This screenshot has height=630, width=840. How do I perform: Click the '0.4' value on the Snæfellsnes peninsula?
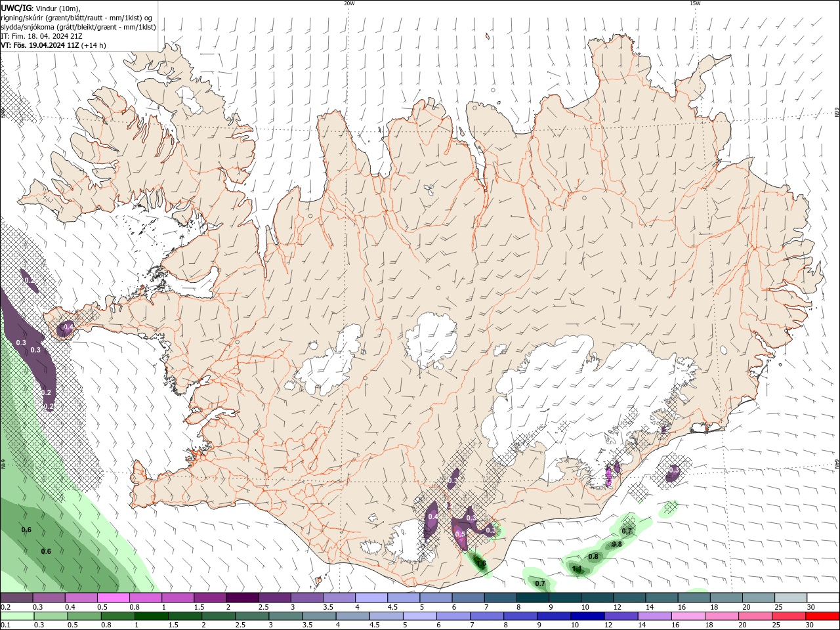pos(68,327)
